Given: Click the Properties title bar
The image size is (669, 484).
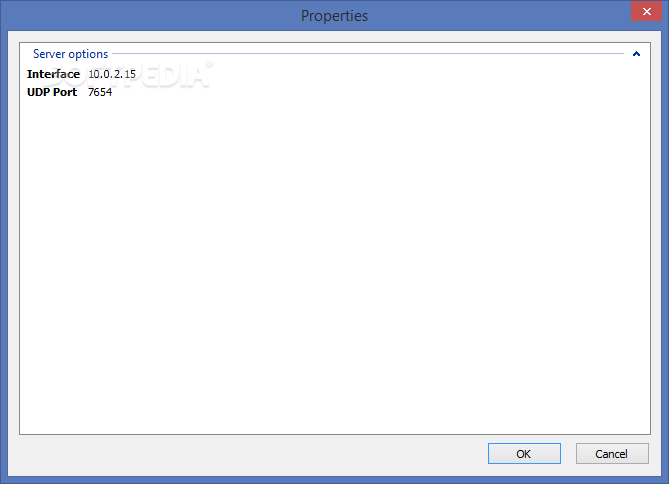Looking at the screenshot, I should (334, 15).
